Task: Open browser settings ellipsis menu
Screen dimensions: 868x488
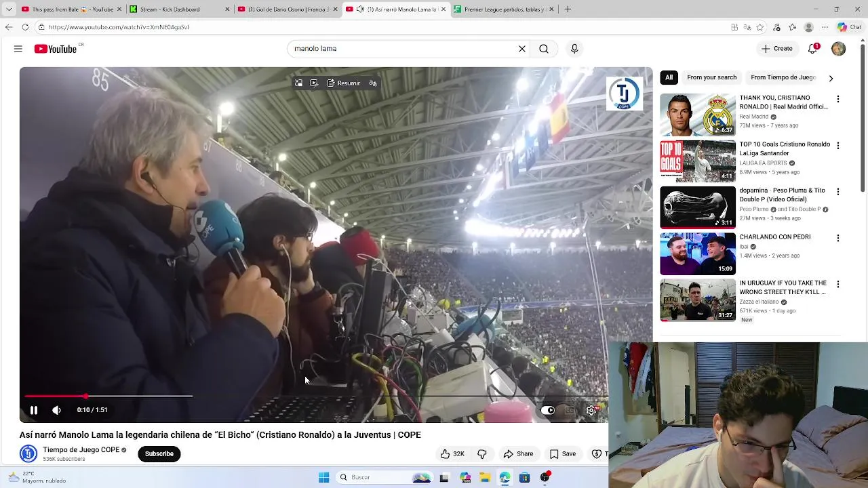Action: 825,27
